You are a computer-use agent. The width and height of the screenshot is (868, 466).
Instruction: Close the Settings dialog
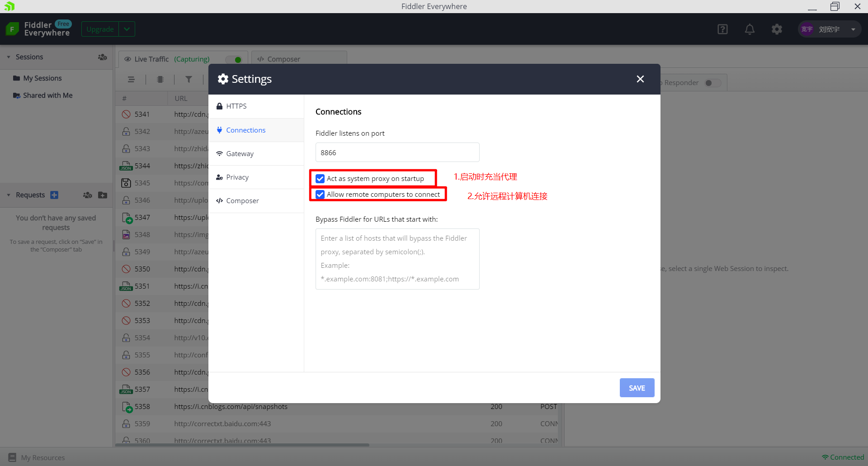click(x=640, y=79)
